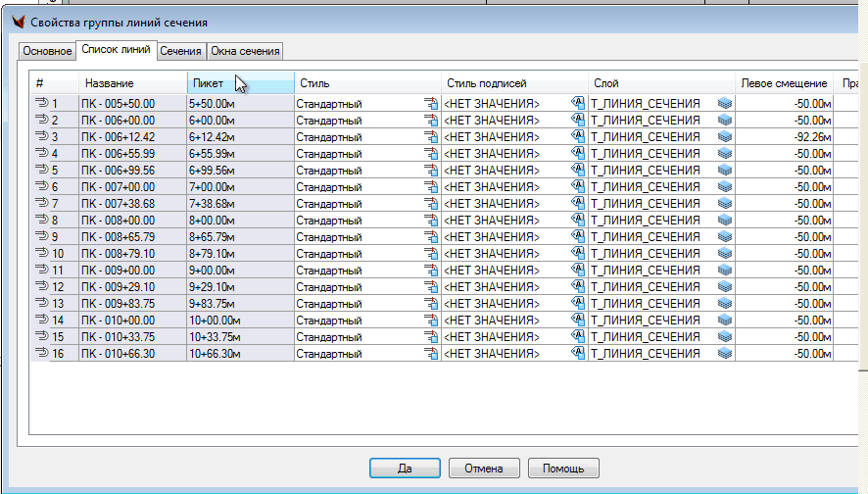
Task: Click the sample line icon of row 5
Action: pos(42,170)
